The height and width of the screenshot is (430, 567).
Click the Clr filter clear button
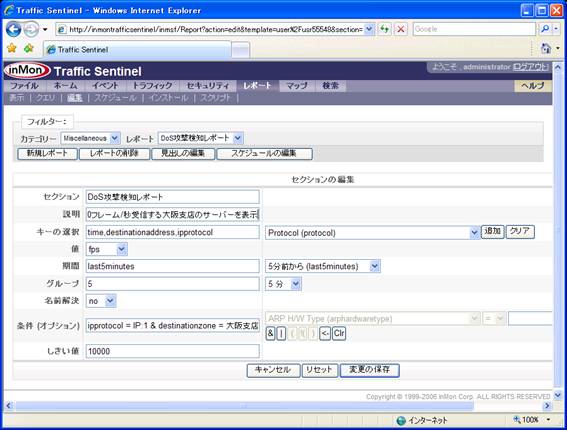click(x=339, y=333)
